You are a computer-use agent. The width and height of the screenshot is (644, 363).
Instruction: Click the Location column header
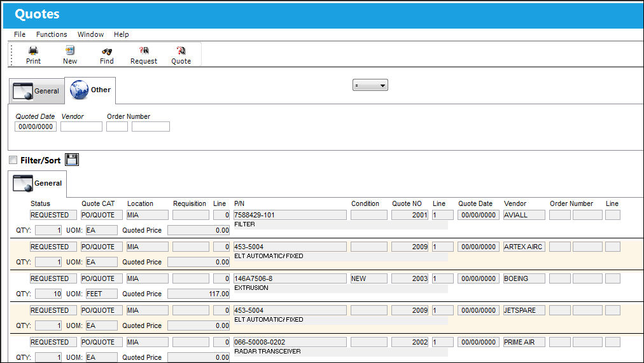[140, 203]
